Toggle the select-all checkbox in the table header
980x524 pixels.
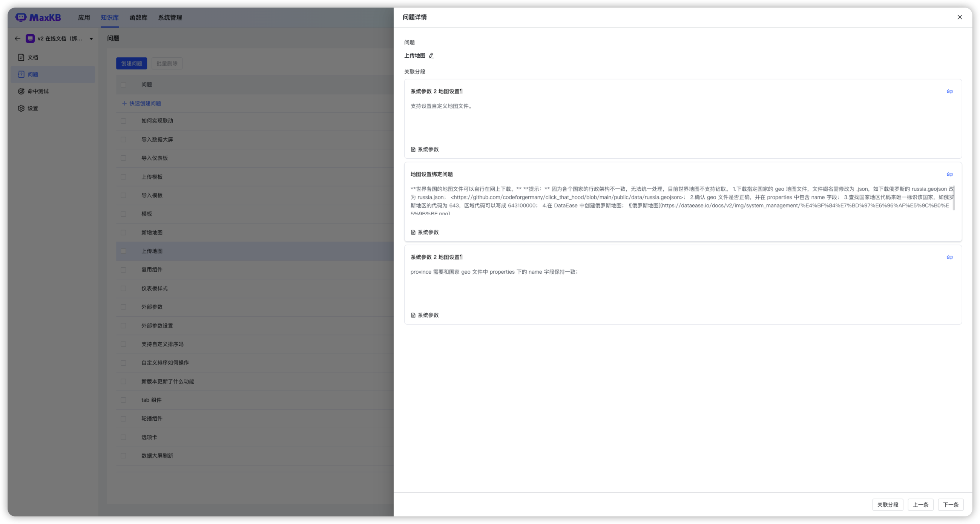[x=123, y=85]
